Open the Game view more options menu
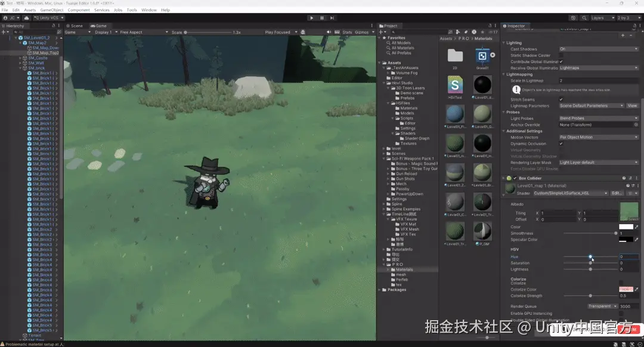The image size is (644, 347). pos(371,26)
